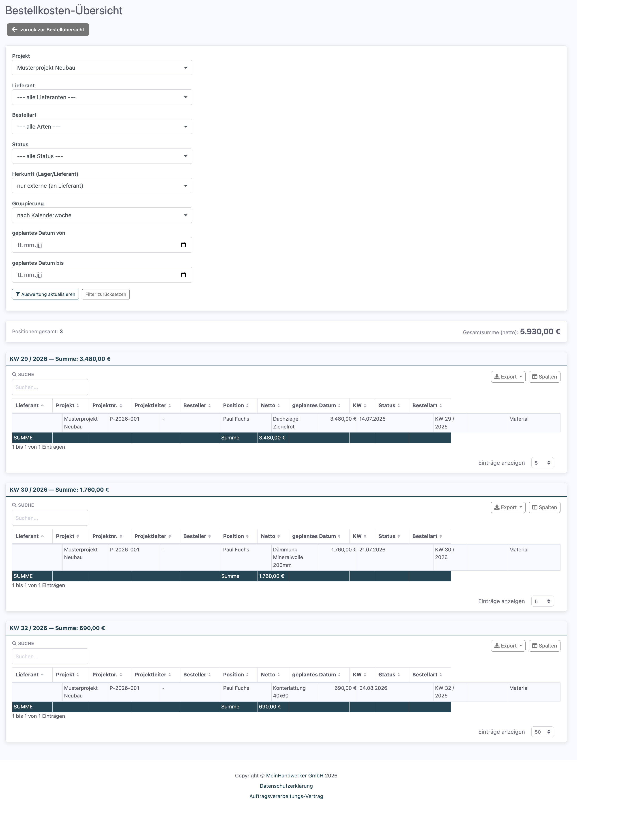Screen dimensions: 644x822
Task: Sort KW 32 table by Netto
Action: tap(273, 675)
